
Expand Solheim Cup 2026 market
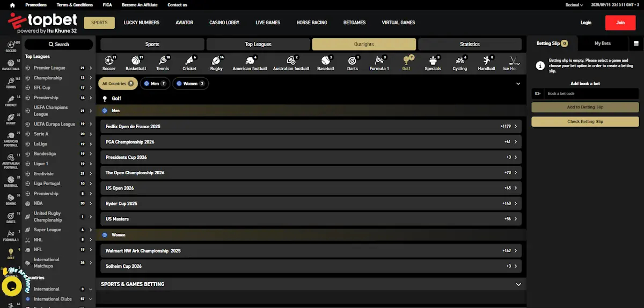[311, 266]
